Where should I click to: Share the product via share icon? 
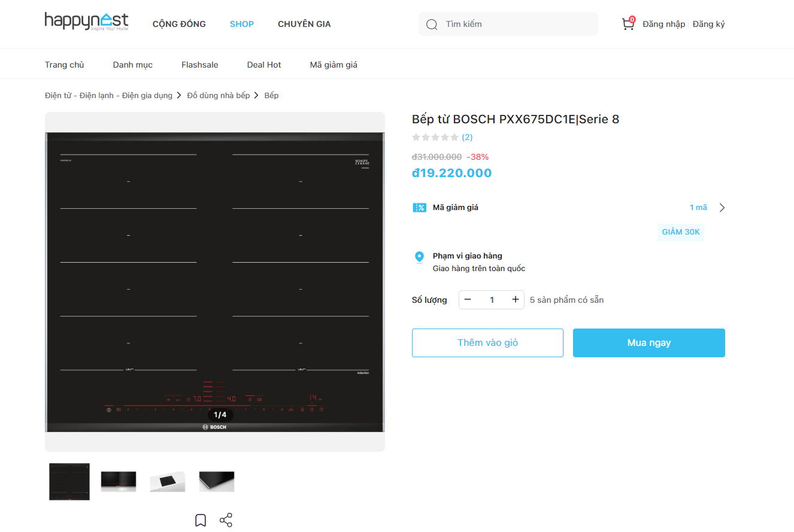(x=226, y=520)
